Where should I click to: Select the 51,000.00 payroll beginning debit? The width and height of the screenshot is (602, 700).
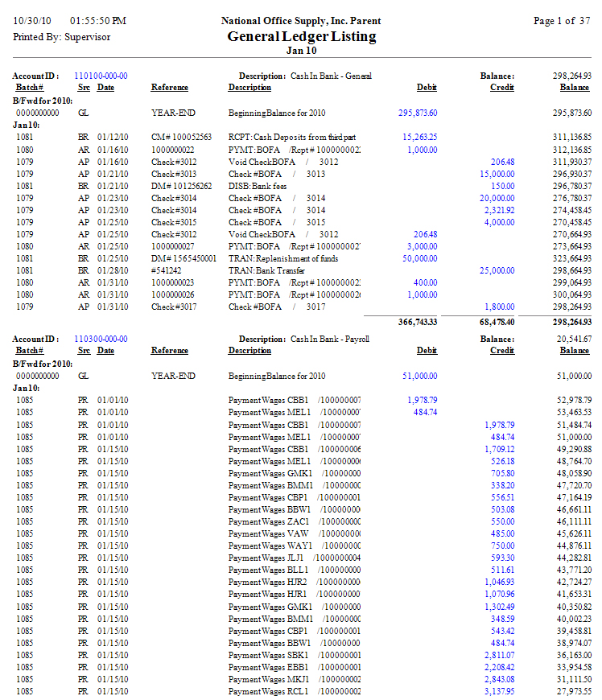coord(420,376)
